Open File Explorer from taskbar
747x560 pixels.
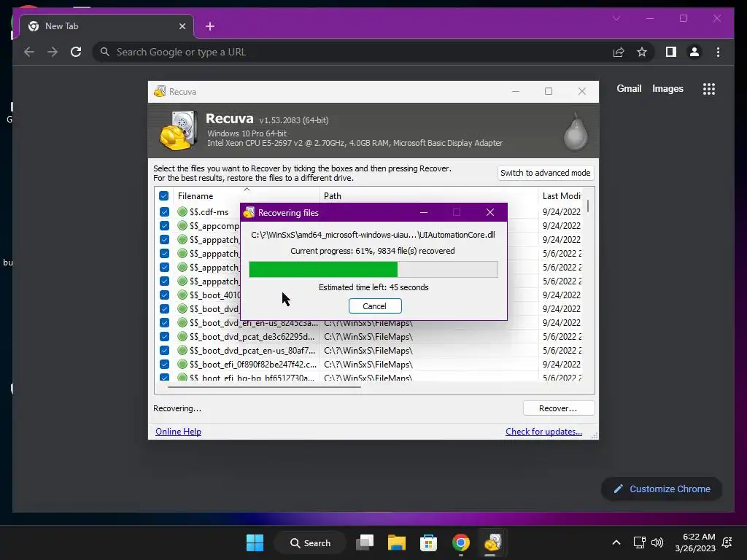click(x=396, y=542)
